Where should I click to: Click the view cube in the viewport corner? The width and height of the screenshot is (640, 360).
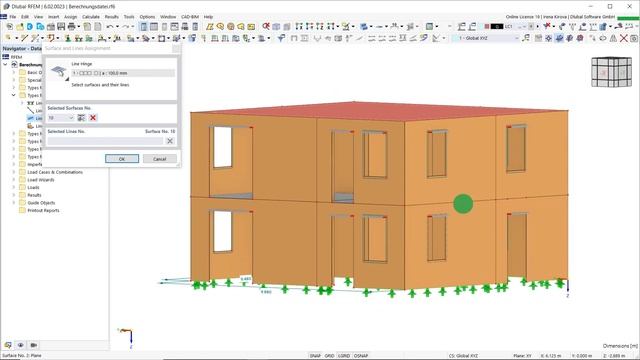611,72
